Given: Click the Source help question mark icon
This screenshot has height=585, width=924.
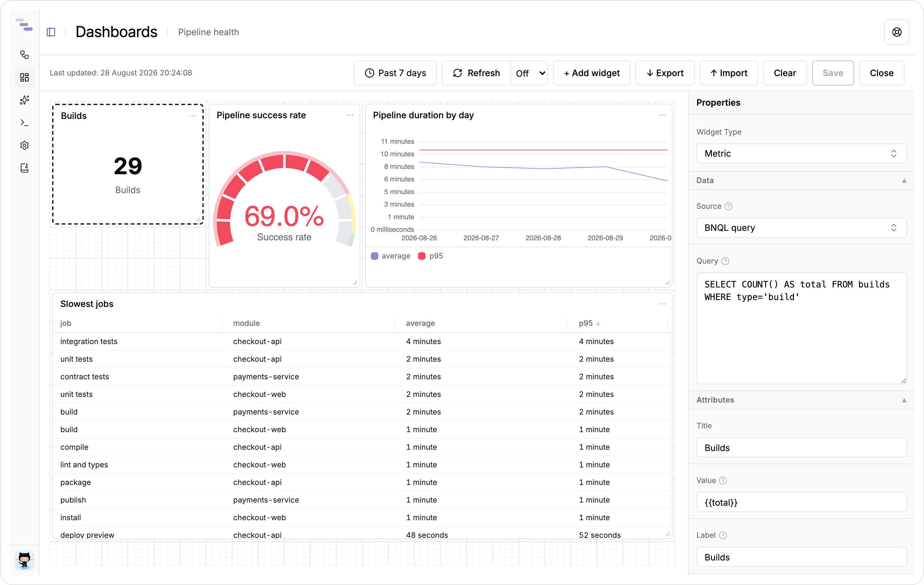Looking at the screenshot, I should click(x=728, y=206).
